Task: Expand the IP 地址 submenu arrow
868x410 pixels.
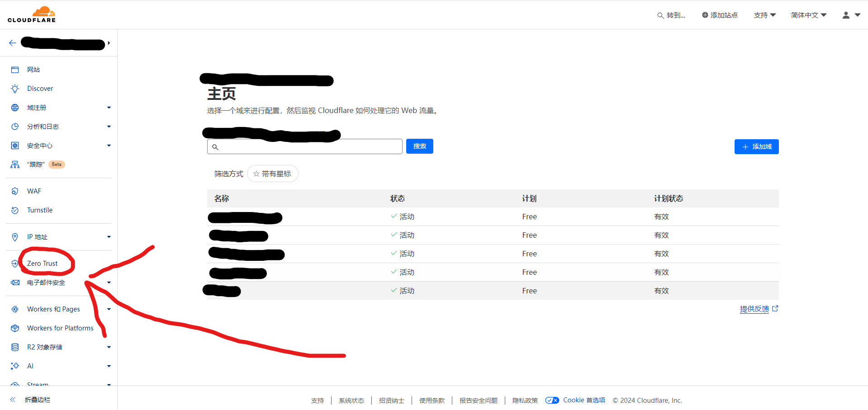Action: click(x=109, y=237)
